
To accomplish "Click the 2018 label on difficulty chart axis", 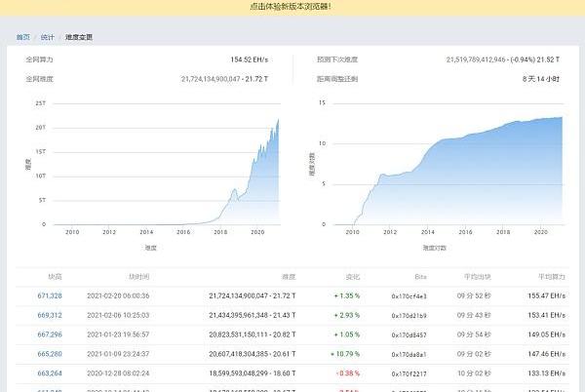I will tap(221, 232).
